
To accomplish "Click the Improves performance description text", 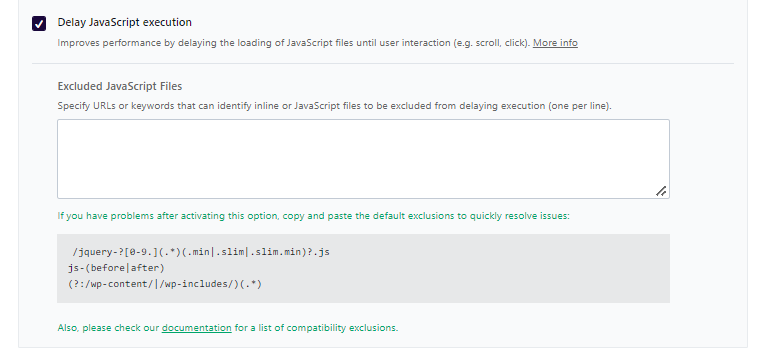I will 294,43.
